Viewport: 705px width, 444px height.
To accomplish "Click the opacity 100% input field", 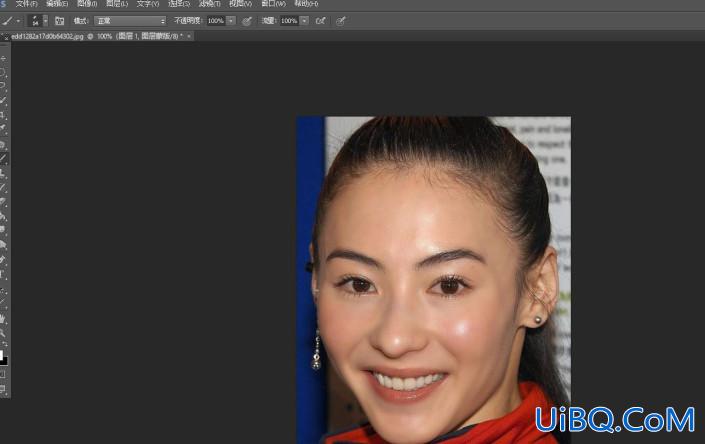I will (x=216, y=21).
